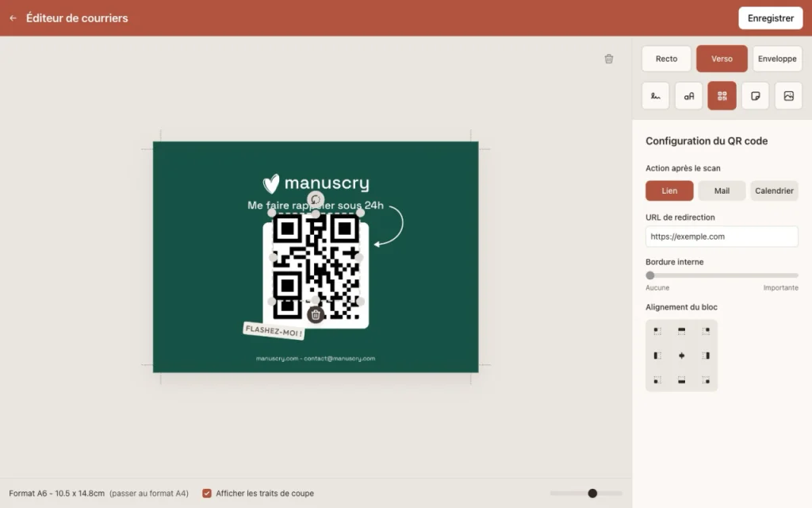
Task: Select the handwriting signature tool
Action: tap(656, 96)
